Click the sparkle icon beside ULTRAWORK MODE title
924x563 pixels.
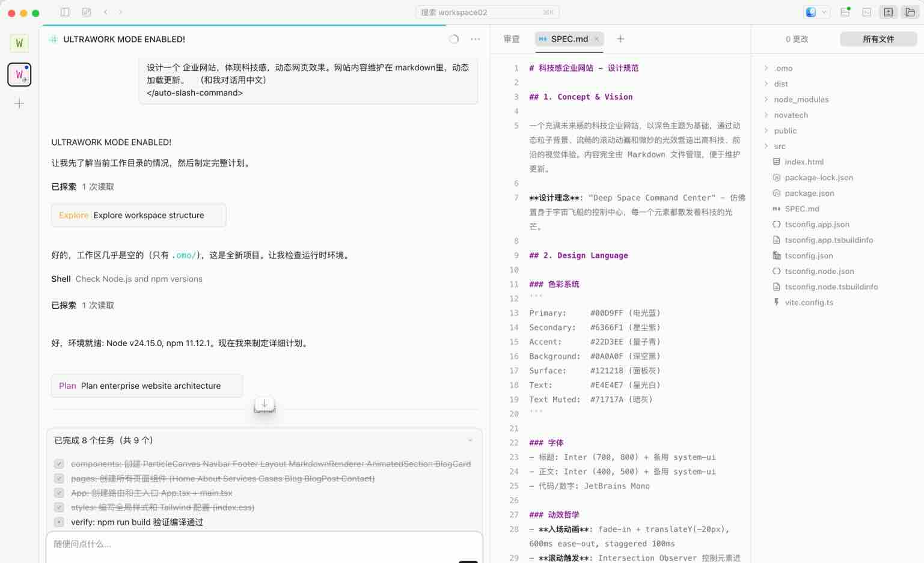tap(54, 39)
